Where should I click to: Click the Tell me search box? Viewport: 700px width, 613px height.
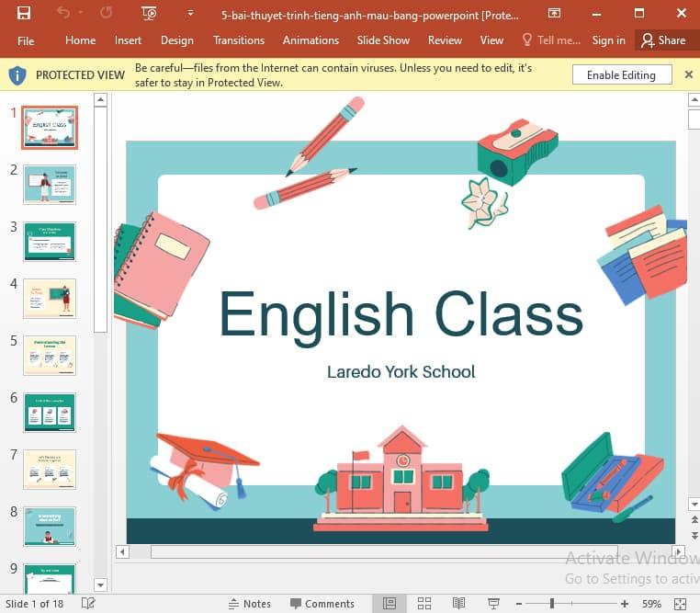coord(551,40)
